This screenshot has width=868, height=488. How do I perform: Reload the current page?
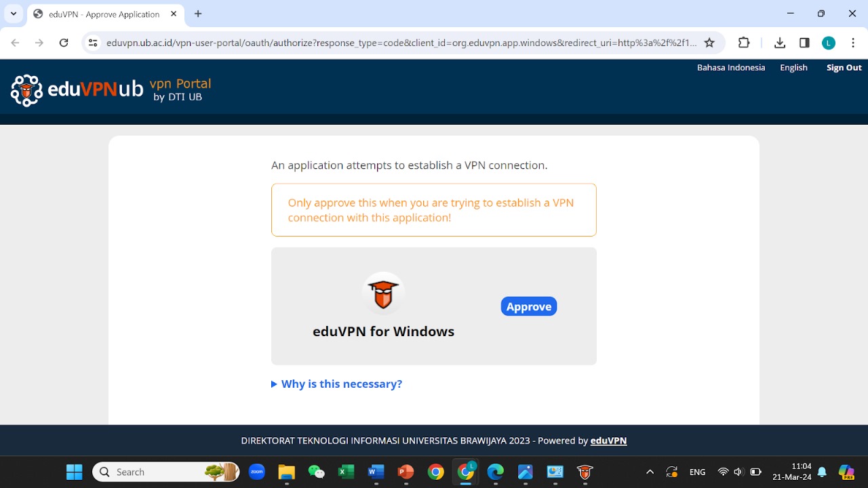64,43
